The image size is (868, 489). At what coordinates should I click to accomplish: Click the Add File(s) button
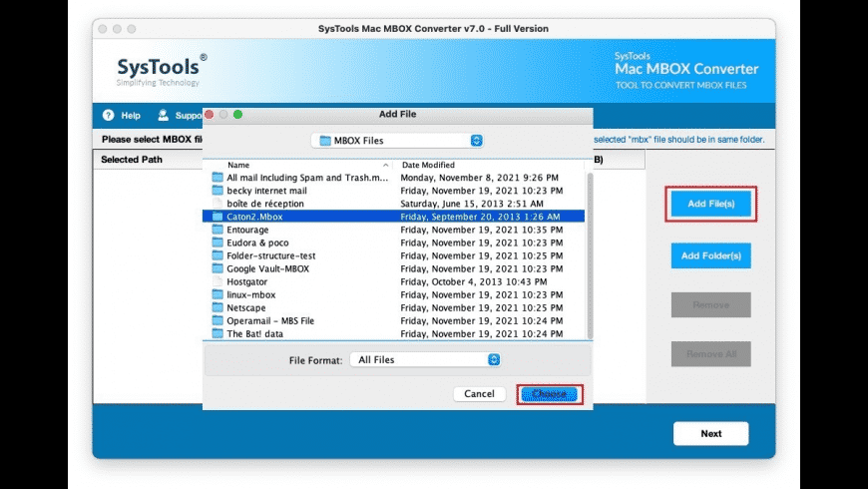point(710,204)
